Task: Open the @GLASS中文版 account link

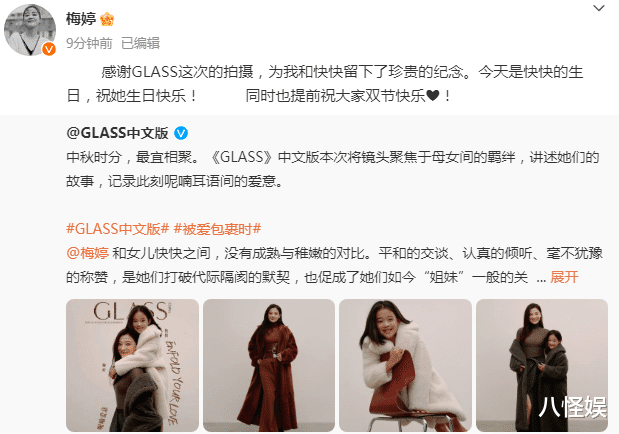Action: point(117,133)
